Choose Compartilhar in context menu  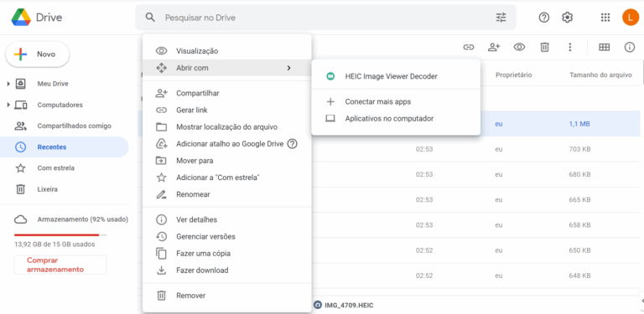(226, 93)
